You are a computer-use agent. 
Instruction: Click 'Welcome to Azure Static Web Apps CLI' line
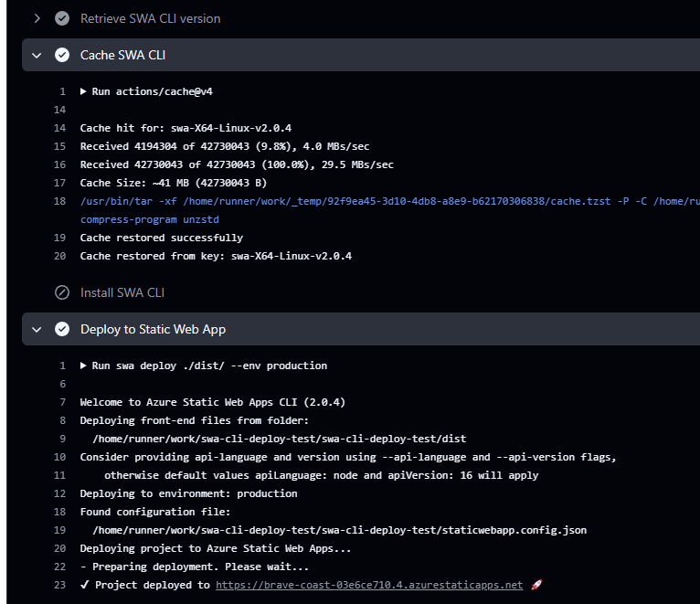pos(213,402)
